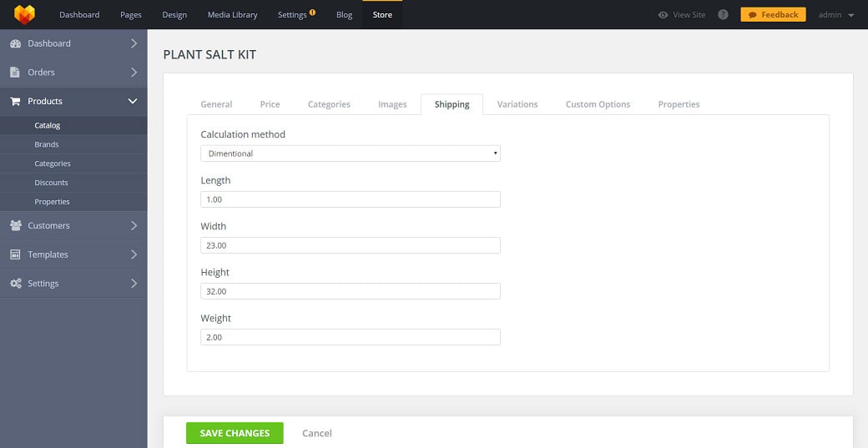The image size is (868, 448).
Task: Click the Cancel link
Action: pos(316,433)
